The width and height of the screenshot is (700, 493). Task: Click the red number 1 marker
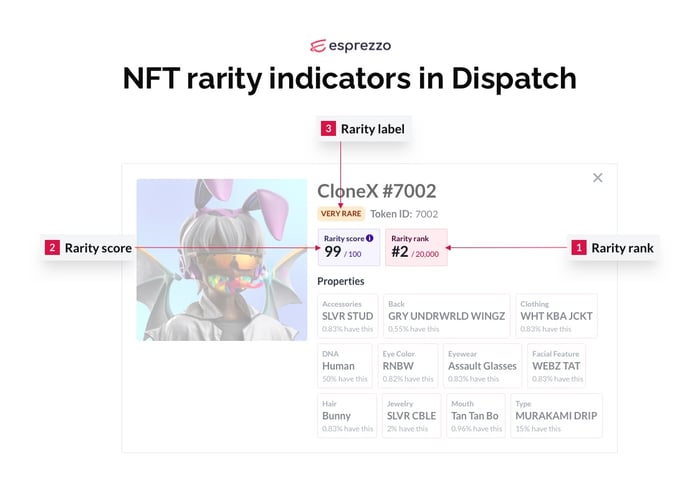click(579, 247)
